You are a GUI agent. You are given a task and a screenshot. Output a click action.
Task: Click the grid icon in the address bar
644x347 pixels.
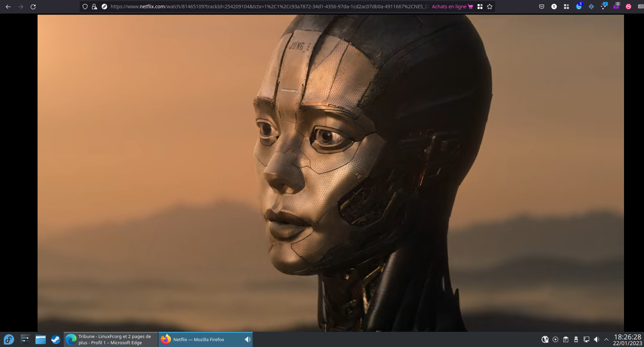click(x=480, y=7)
